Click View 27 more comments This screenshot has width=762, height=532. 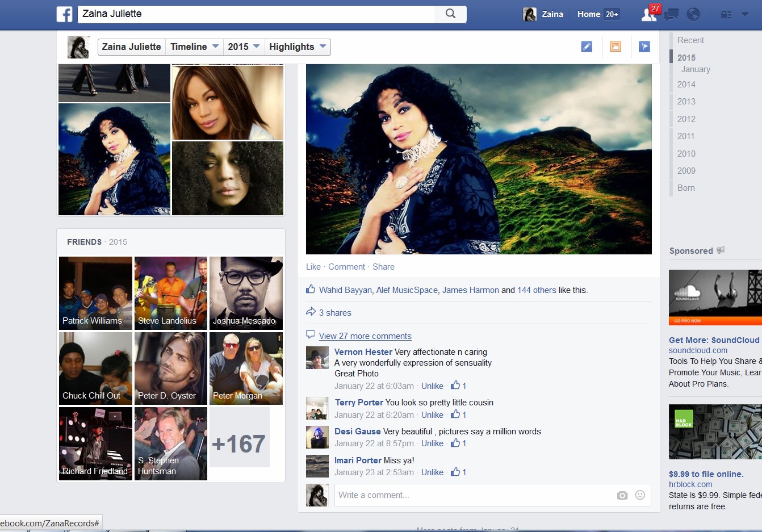(x=365, y=336)
